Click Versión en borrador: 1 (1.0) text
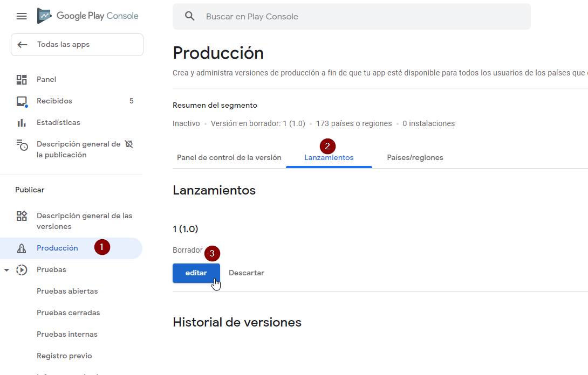 pos(258,123)
